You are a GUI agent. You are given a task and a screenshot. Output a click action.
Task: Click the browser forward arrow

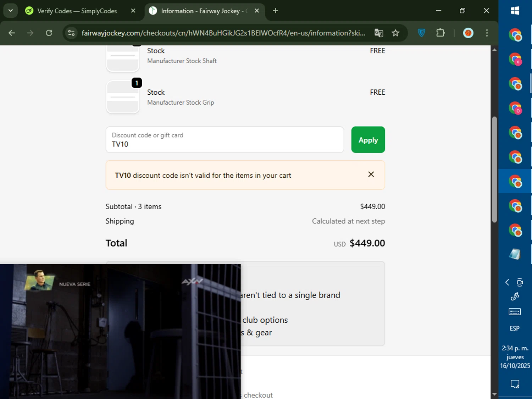click(x=30, y=33)
